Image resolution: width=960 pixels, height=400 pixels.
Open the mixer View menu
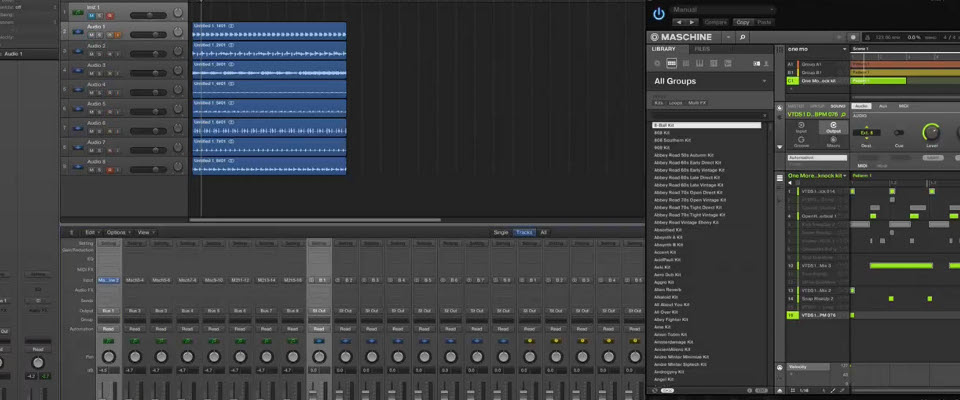click(144, 233)
